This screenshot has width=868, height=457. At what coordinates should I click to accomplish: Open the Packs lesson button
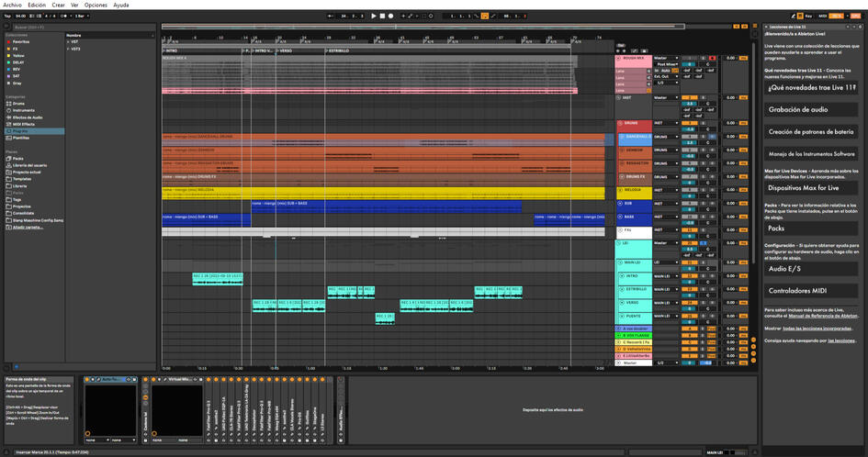click(x=811, y=228)
